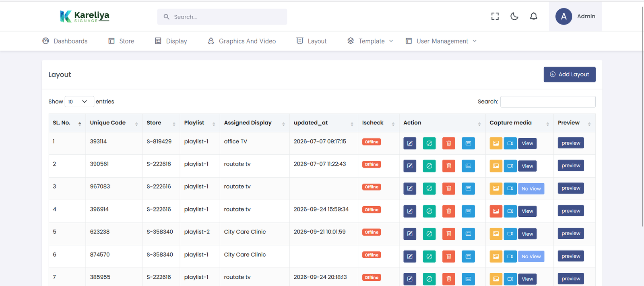Viewport: 644px width, 286px height.
Task: Open the Store menu item
Action: (121, 41)
